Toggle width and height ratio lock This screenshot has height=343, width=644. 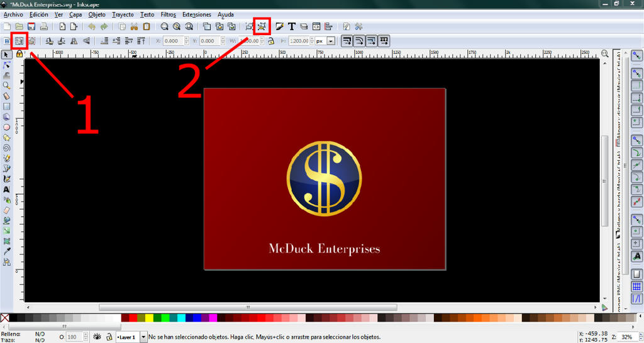271,41
